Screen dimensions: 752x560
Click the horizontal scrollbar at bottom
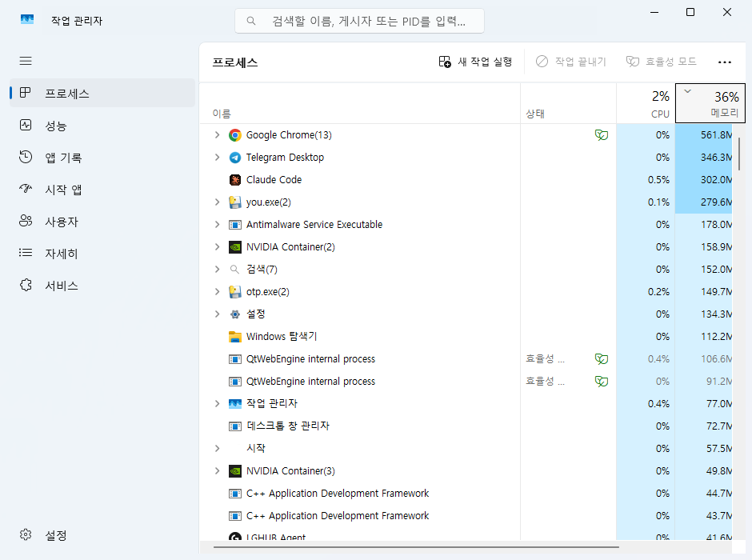click(416, 546)
